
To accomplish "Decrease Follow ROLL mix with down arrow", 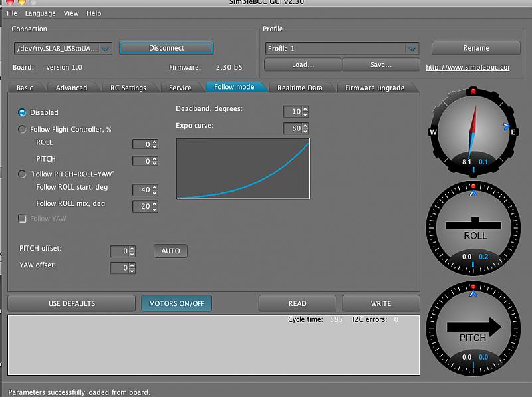I will tap(154, 209).
